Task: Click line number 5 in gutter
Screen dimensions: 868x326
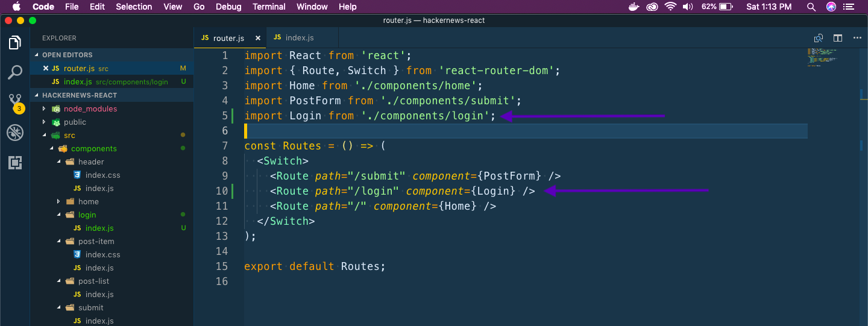Action: [225, 116]
